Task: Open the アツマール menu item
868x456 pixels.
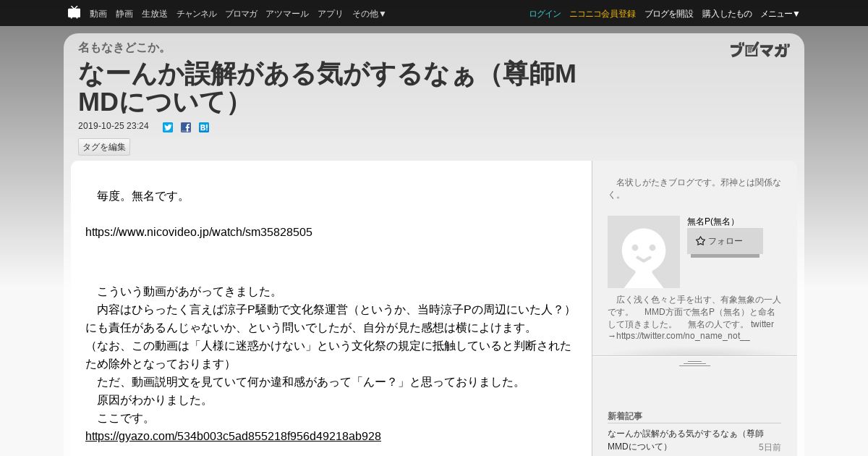Action: pyautogui.click(x=287, y=14)
